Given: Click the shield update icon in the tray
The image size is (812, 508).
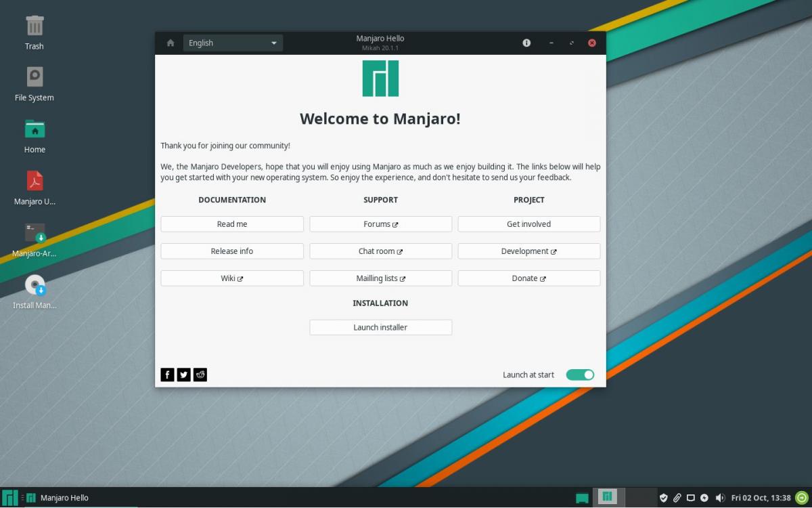Looking at the screenshot, I should click(x=663, y=498).
